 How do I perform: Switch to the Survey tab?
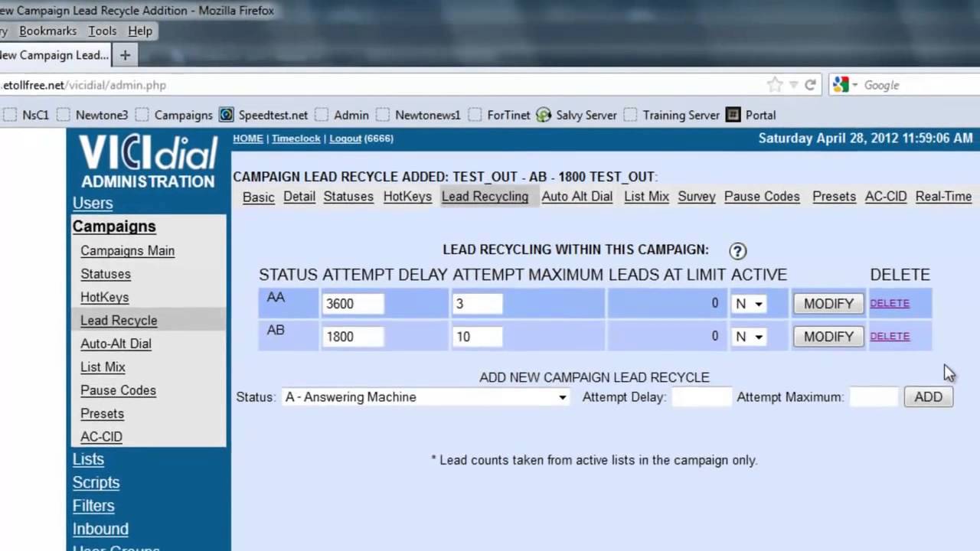click(697, 197)
